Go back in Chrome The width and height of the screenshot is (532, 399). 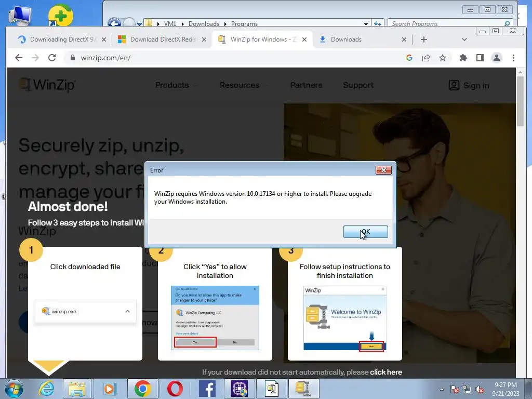point(19,58)
